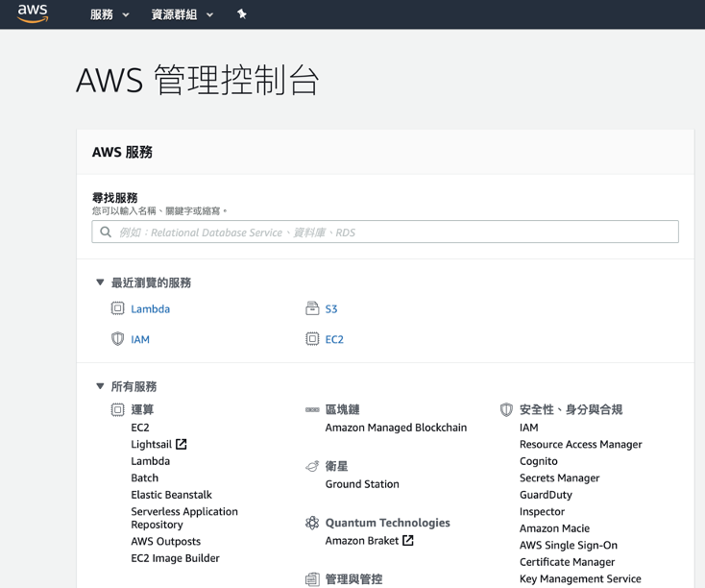This screenshot has width=705, height=588.
Task: Click the pin shortcut icon in top bar
Action: point(242,14)
